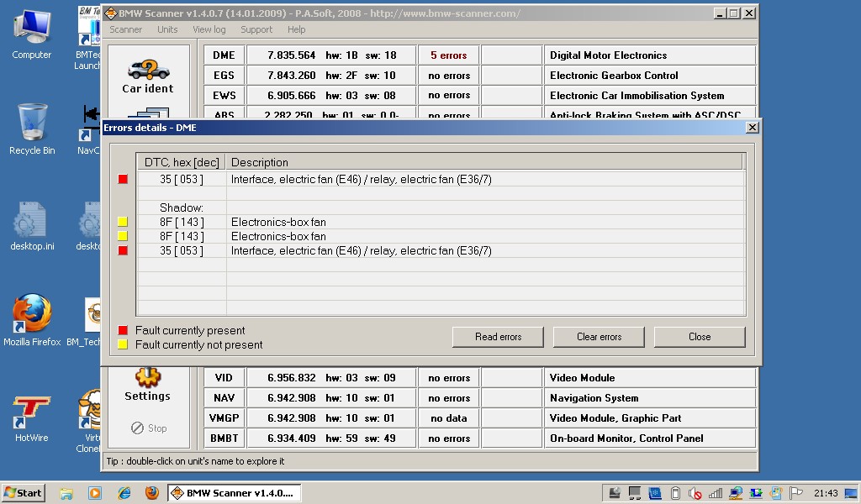Open the Computer desktop icon
The image size is (861, 504).
[x=32, y=28]
